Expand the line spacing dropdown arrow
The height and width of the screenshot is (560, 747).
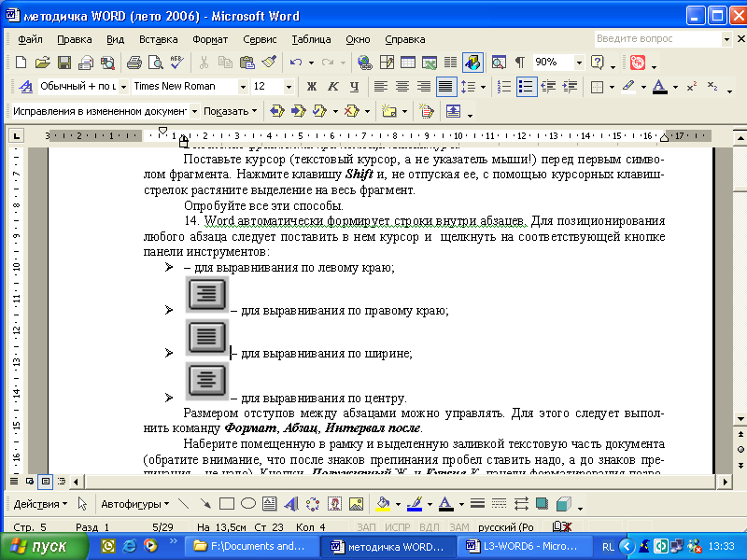[483, 87]
